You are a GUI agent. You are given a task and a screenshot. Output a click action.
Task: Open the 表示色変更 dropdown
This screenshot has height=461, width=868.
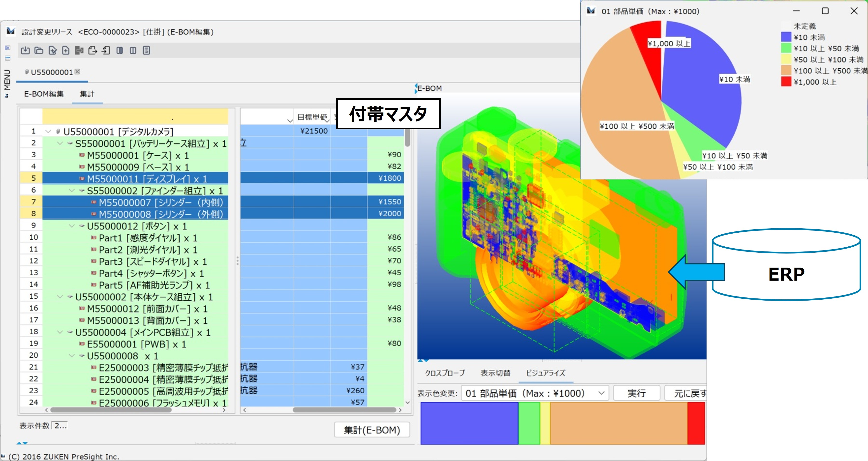click(535, 393)
